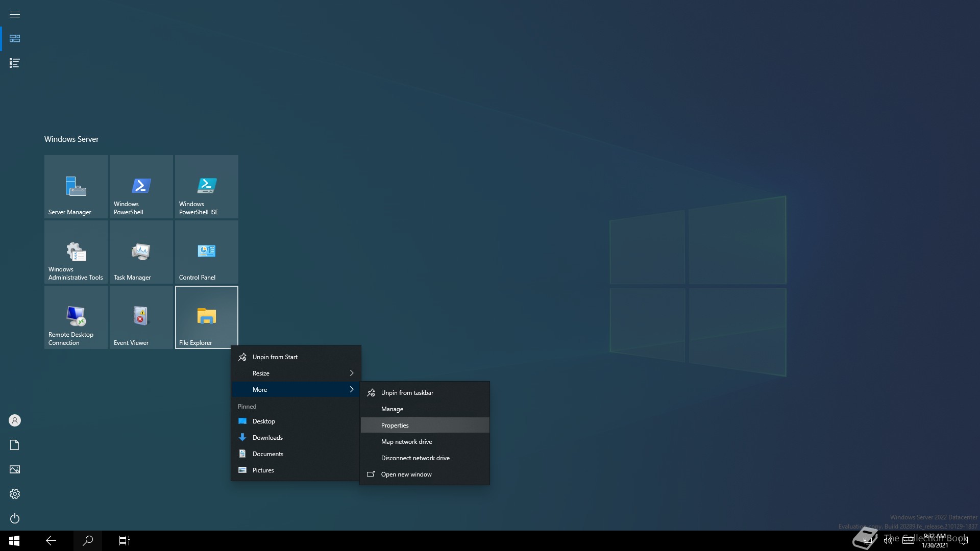The width and height of the screenshot is (980, 551).
Task: Choose Manage in the submenu
Action: point(425,409)
